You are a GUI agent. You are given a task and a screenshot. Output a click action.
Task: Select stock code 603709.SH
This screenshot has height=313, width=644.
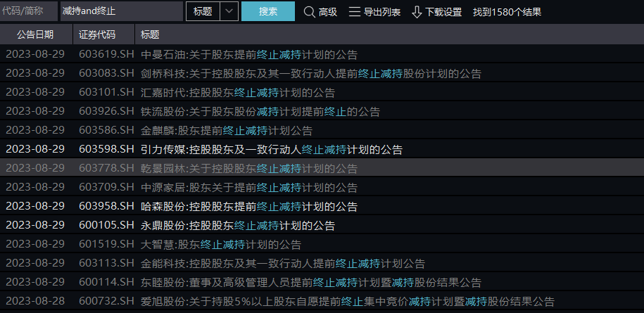coord(106,188)
